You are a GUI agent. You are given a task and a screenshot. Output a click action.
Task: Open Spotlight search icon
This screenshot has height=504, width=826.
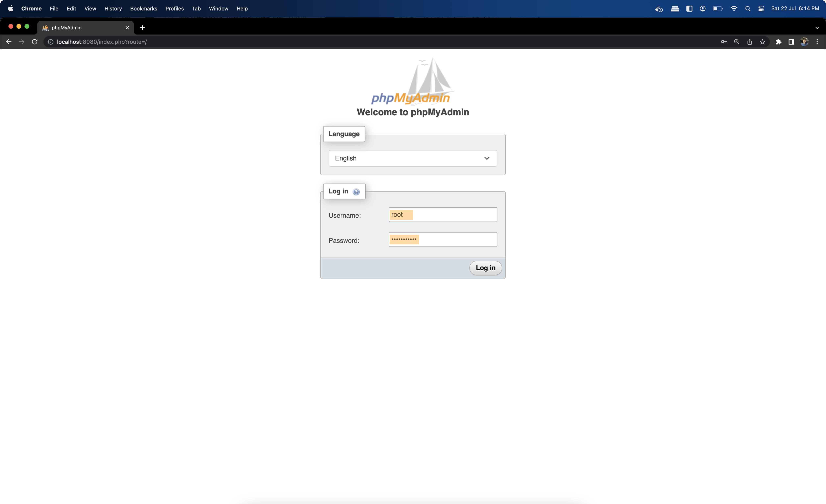pyautogui.click(x=748, y=8)
